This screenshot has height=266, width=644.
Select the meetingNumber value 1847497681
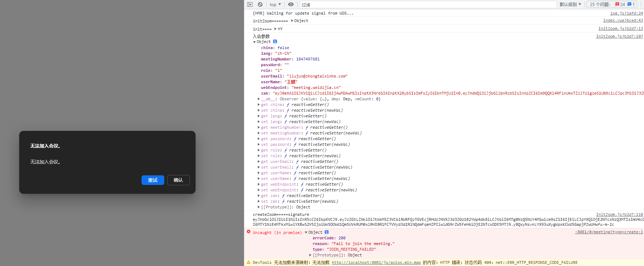308,59
